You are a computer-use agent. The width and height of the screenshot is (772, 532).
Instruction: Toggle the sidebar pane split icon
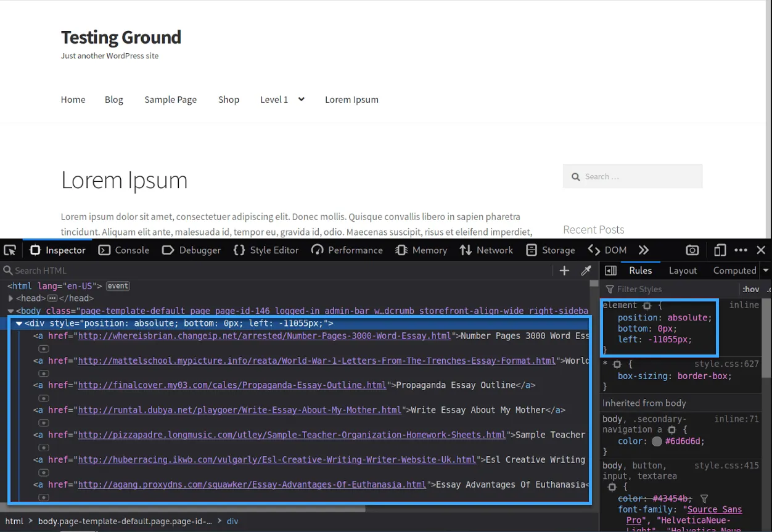pyautogui.click(x=610, y=271)
